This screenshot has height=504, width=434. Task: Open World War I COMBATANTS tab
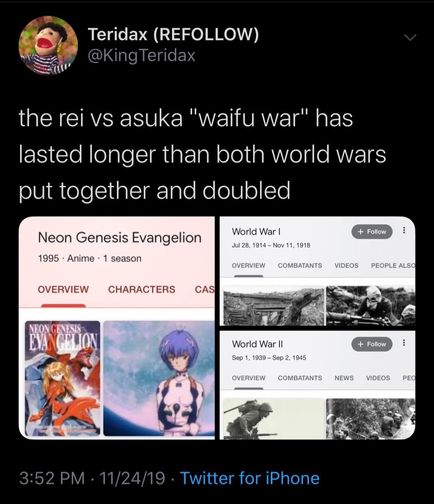tap(300, 266)
